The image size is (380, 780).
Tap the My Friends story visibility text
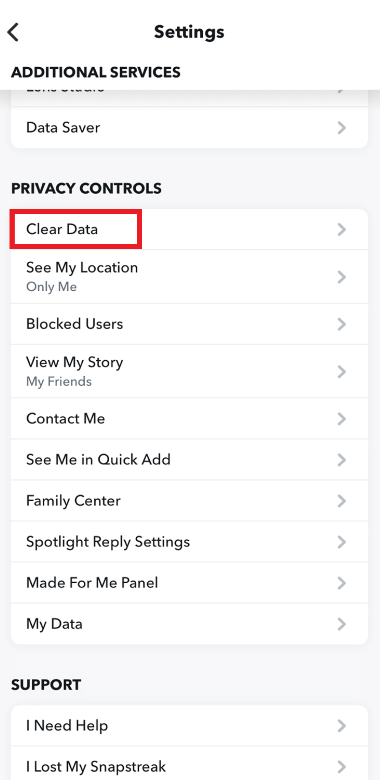pyautogui.click(x=59, y=382)
